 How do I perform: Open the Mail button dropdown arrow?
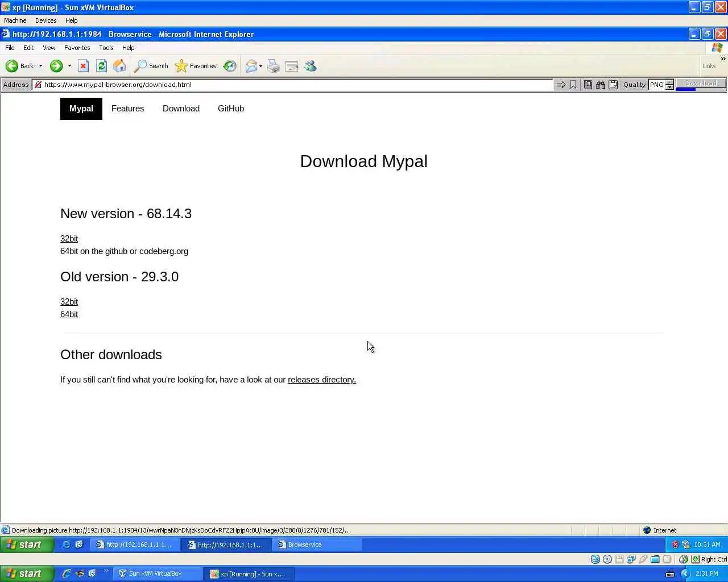pos(260,66)
